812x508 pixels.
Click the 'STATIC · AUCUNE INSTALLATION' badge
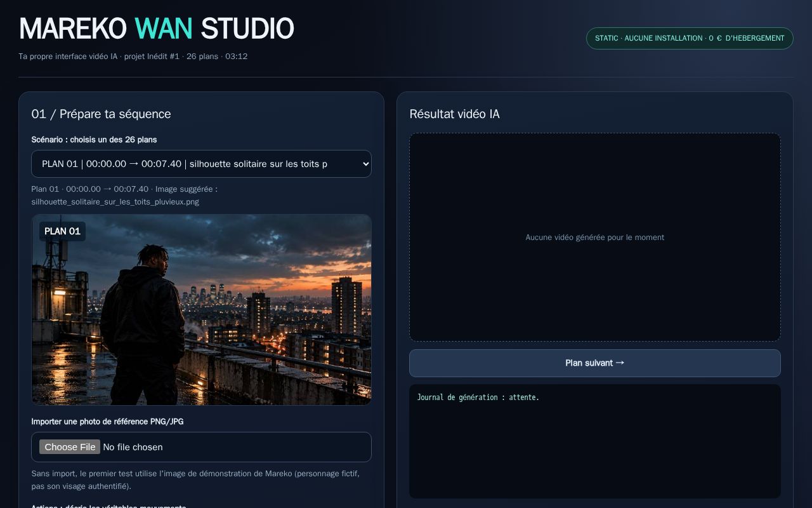tap(690, 38)
